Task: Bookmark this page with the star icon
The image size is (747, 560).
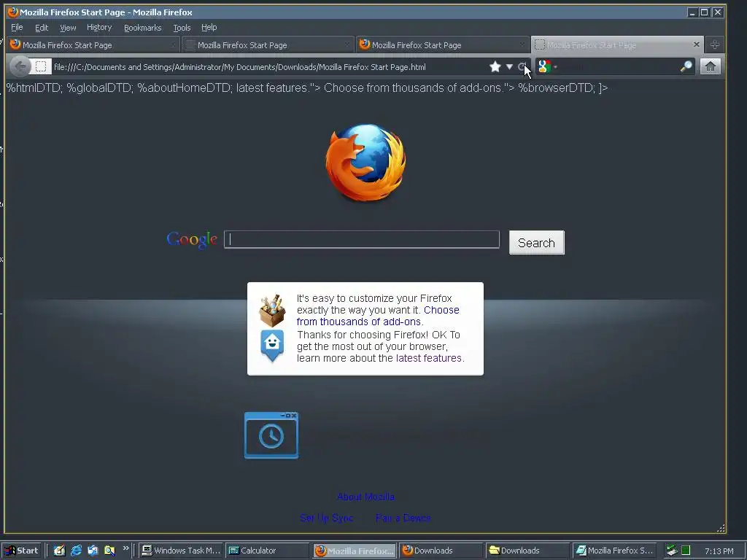Action: pyautogui.click(x=495, y=66)
